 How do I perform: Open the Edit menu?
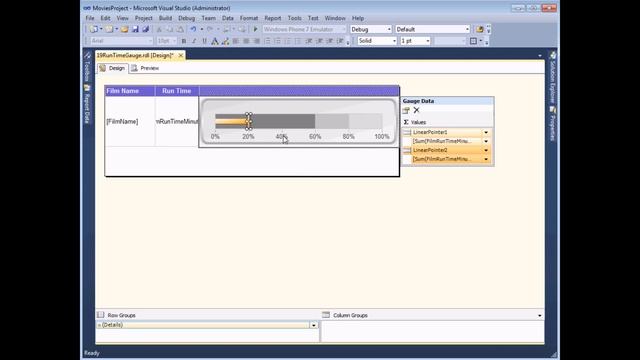pos(105,18)
